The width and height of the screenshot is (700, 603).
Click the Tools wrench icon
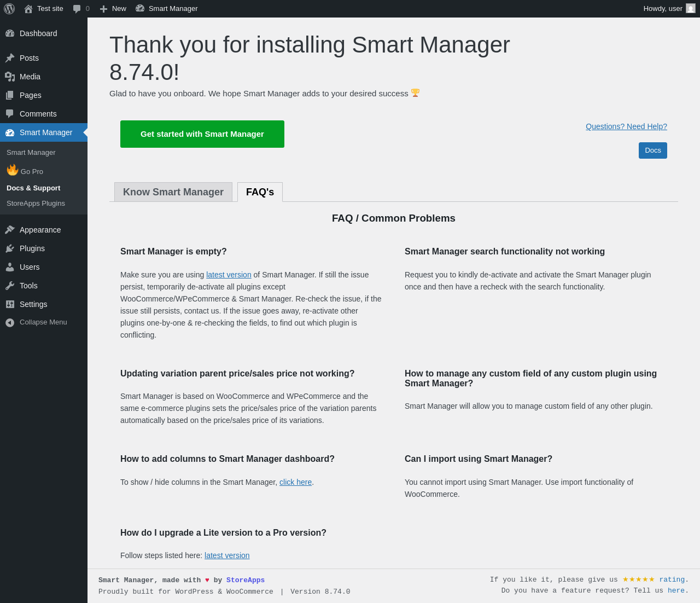tap(10, 286)
